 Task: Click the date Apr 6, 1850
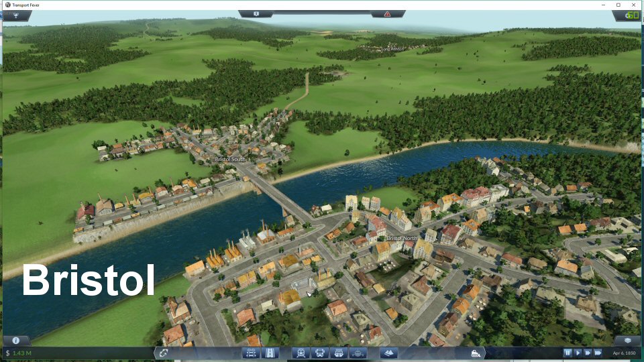click(624, 353)
